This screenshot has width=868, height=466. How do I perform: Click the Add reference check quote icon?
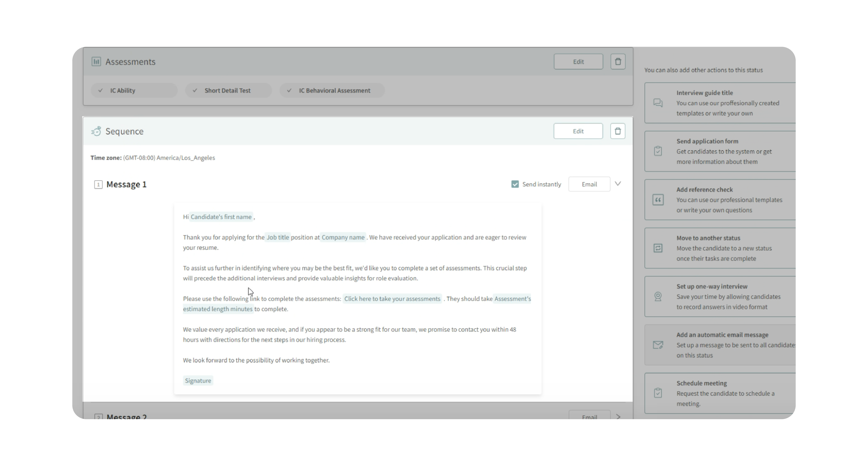point(658,200)
